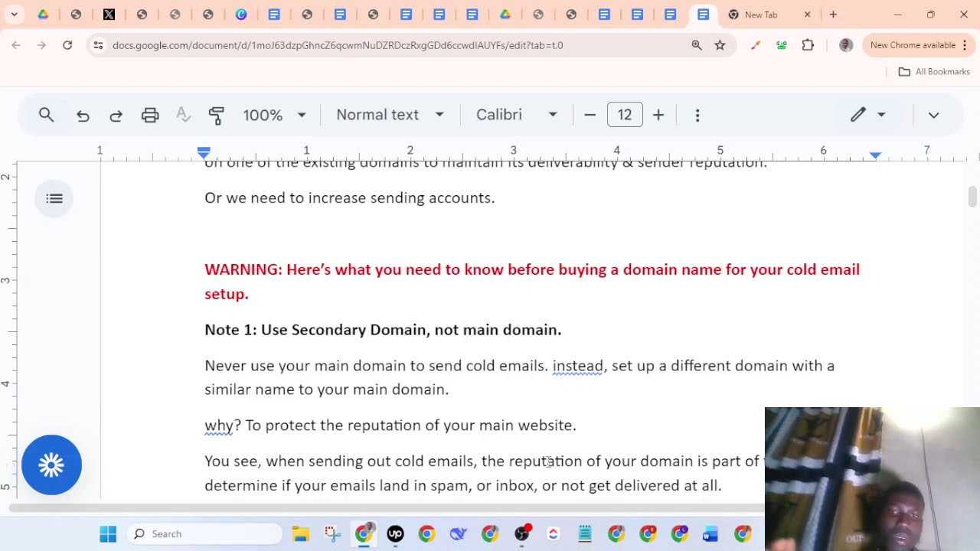Toggle spelling and grammar check

pyautogui.click(x=183, y=115)
